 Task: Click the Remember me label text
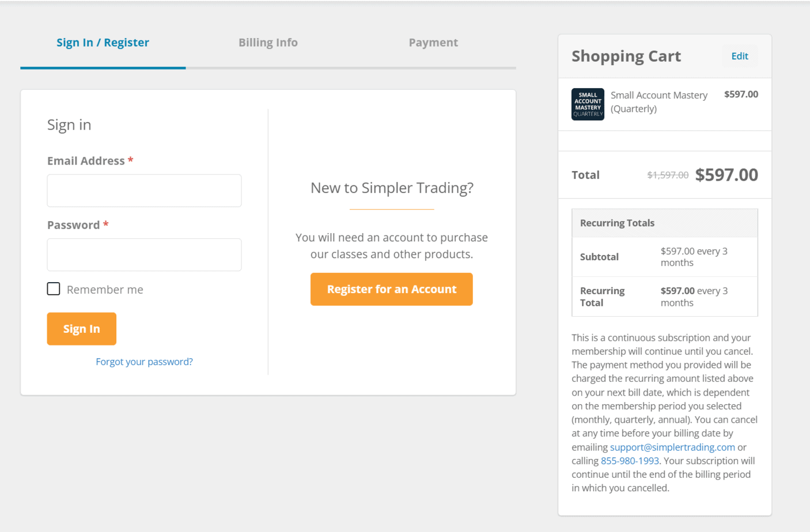click(x=105, y=290)
